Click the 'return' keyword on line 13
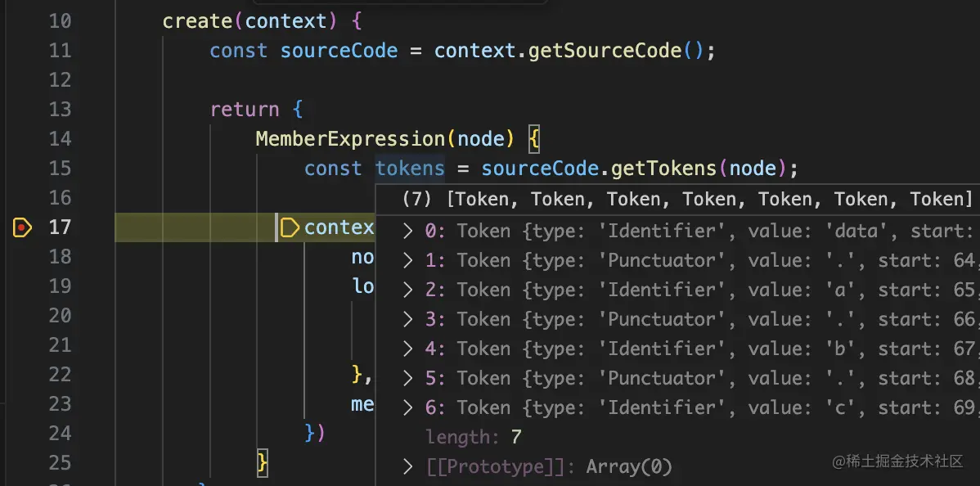 [244, 110]
